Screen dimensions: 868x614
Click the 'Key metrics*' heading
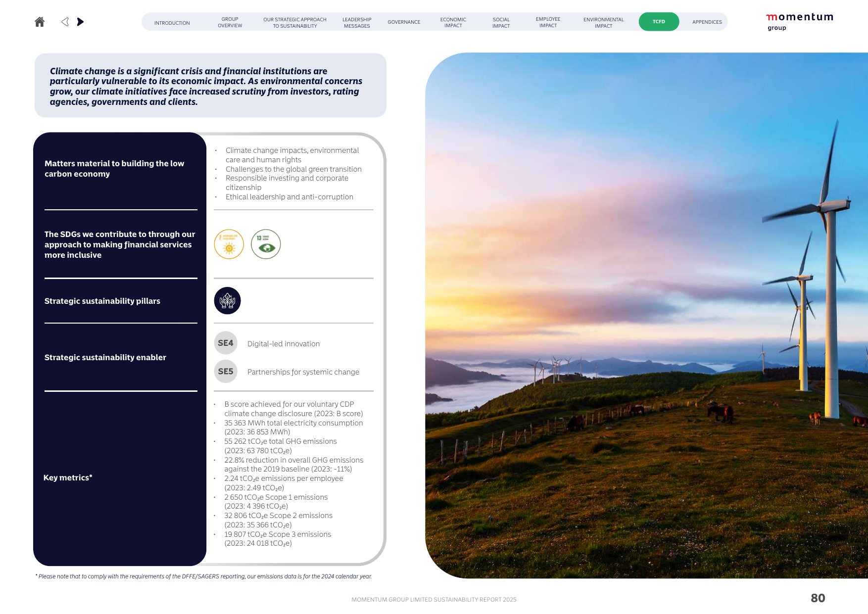click(68, 477)
